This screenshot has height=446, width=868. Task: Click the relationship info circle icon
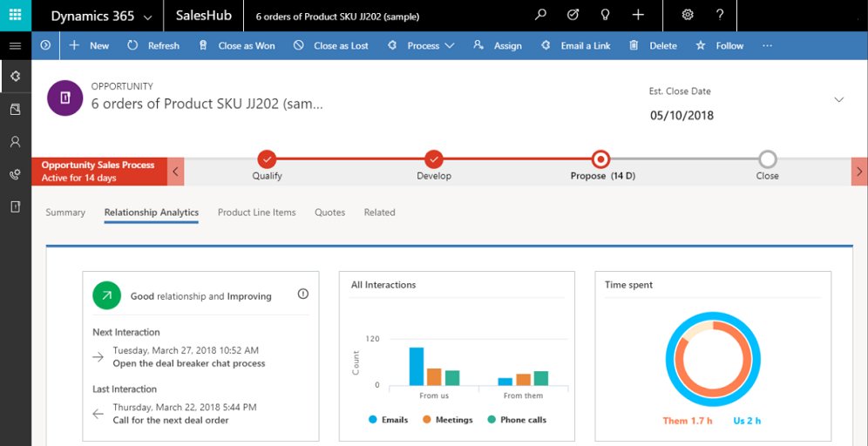(x=302, y=294)
